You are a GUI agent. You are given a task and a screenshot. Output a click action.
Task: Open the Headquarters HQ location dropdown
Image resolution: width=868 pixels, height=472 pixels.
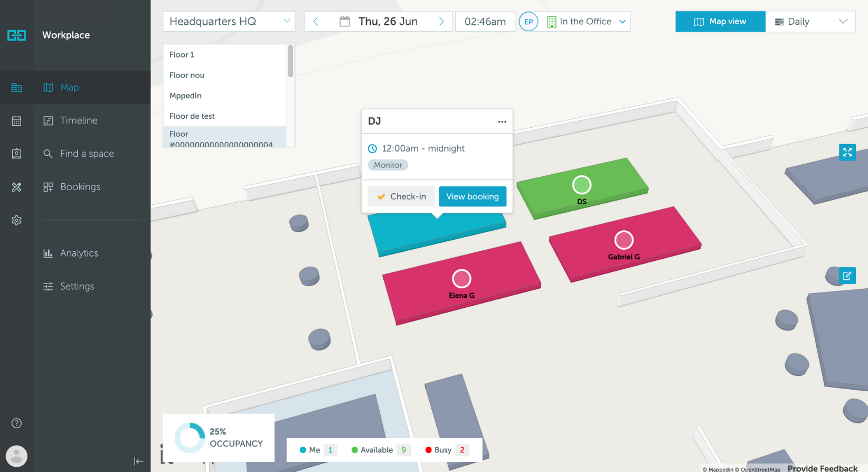point(229,22)
